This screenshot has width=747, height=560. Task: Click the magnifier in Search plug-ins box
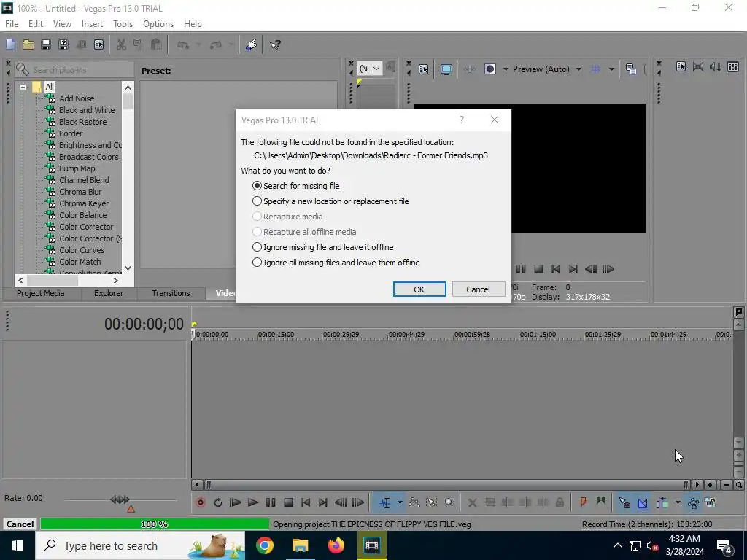click(x=23, y=69)
